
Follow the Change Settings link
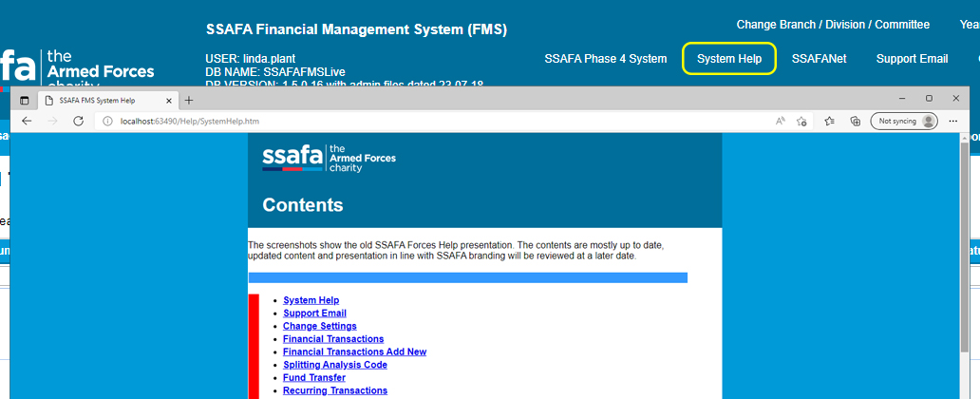pos(319,326)
